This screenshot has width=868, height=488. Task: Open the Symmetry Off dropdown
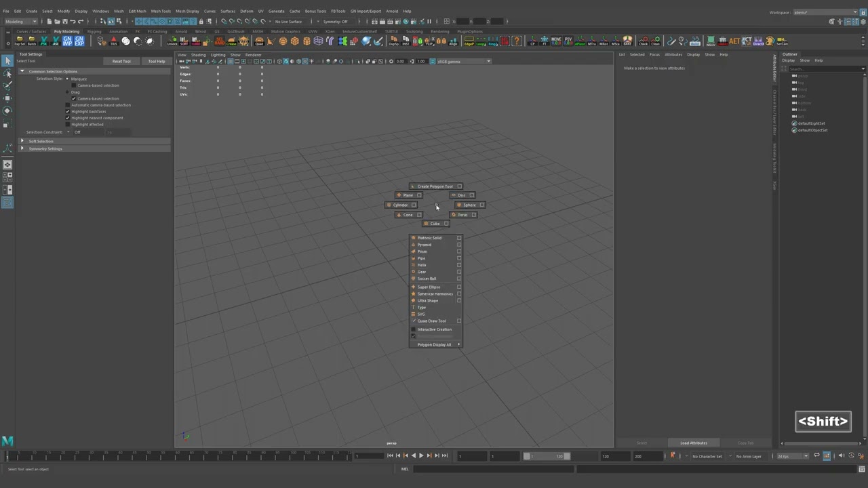[x=336, y=21]
